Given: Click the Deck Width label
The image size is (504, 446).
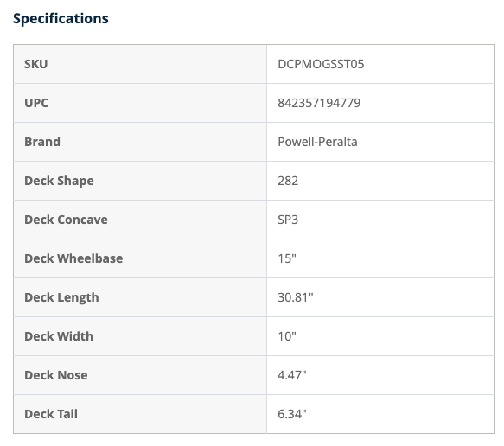Looking at the screenshot, I should tap(59, 336).
